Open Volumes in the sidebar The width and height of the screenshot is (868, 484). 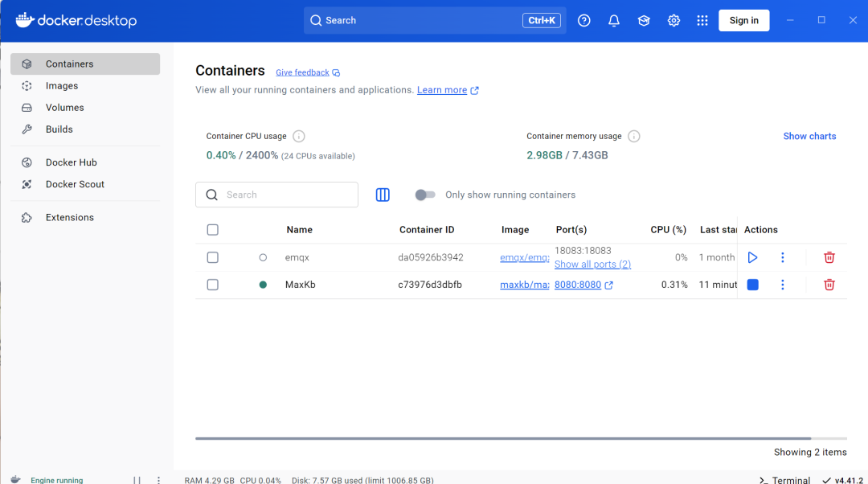coord(85,108)
